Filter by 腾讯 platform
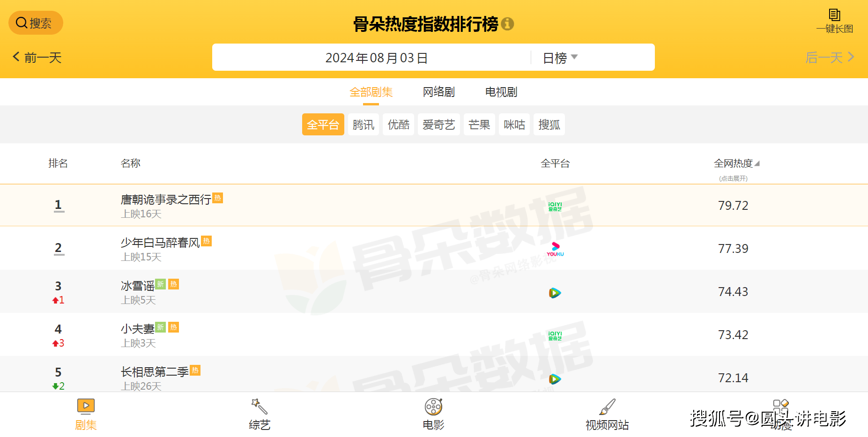The width and height of the screenshot is (868, 437). coord(364,125)
